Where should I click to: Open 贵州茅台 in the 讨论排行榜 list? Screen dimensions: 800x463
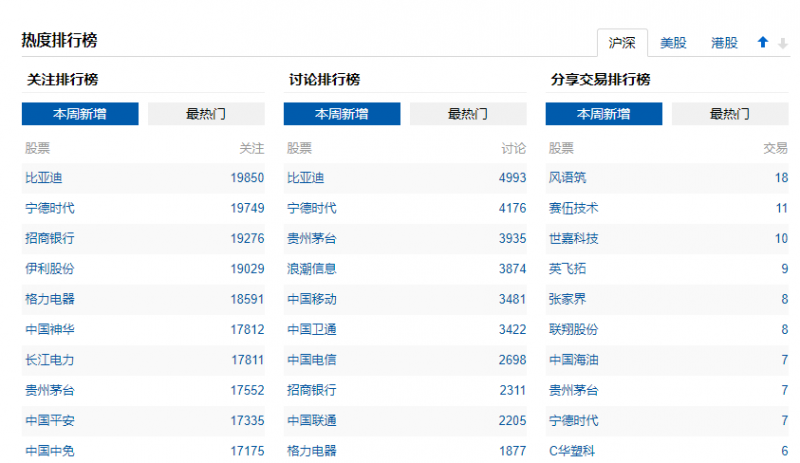pyautogui.click(x=312, y=238)
